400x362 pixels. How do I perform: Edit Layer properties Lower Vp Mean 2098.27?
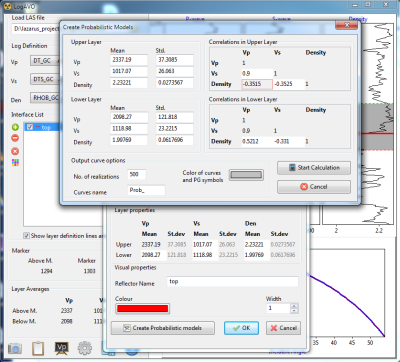click(x=153, y=255)
